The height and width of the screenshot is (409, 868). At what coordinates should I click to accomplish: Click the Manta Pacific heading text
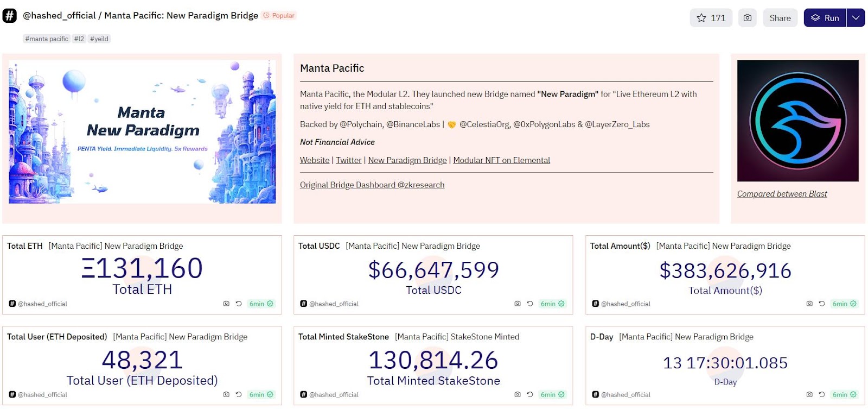332,68
